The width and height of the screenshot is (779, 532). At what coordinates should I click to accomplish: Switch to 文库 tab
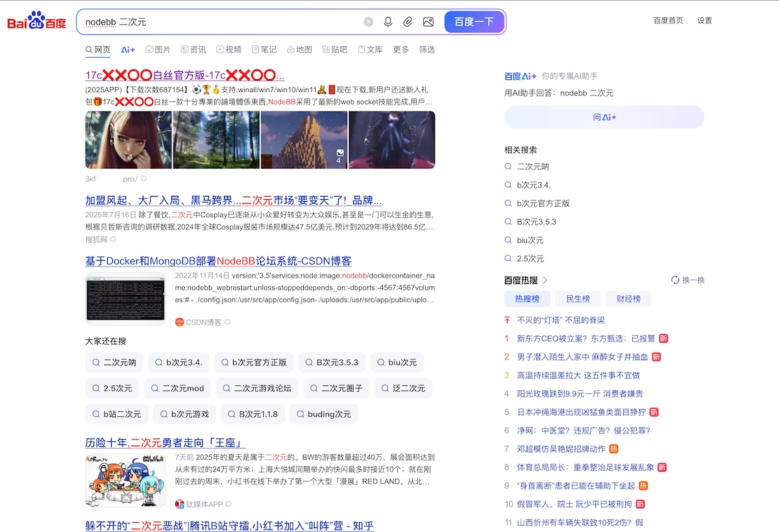(x=370, y=49)
